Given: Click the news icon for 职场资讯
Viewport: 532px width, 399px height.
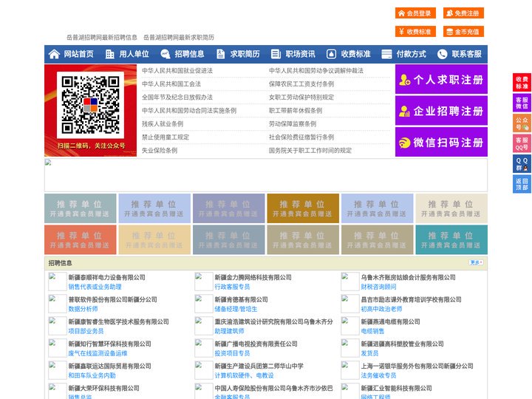Looking at the screenshot, I should [x=276, y=54].
